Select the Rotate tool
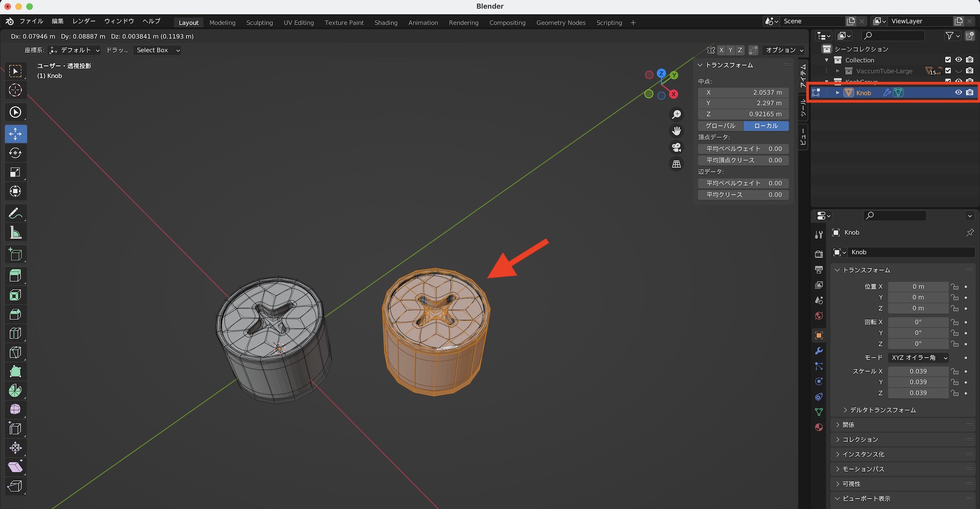The height and width of the screenshot is (509, 980). pyautogui.click(x=15, y=153)
